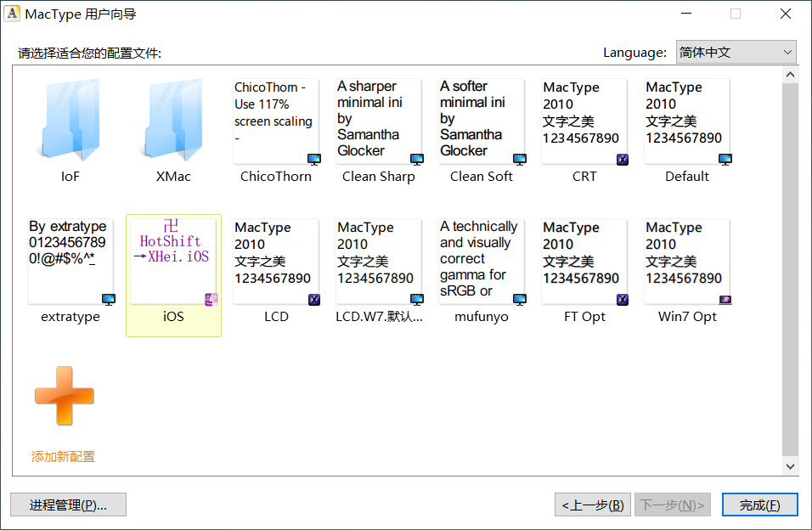Pick the CRT profile preview
The image size is (812, 530).
[x=584, y=121]
